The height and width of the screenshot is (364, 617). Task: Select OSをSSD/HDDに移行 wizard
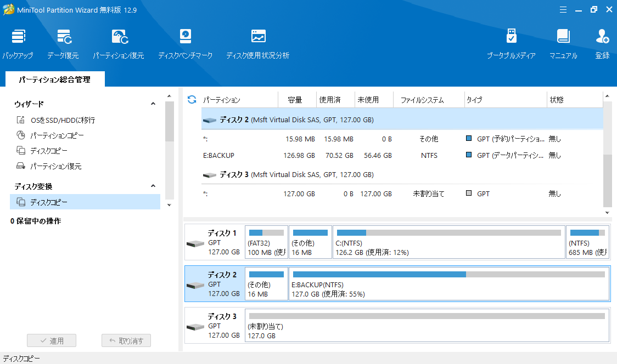click(63, 120)
